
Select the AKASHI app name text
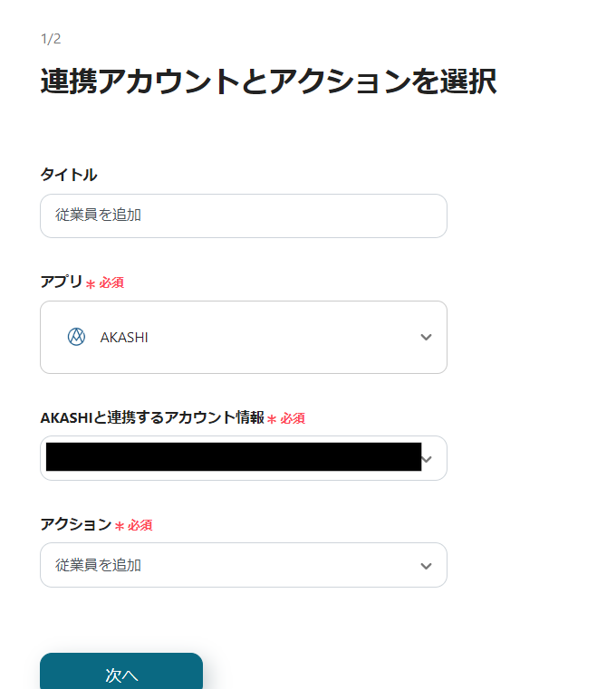tap(124, 338)
